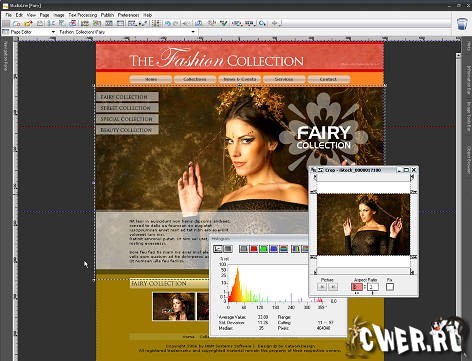Click the green checkmark toolbar icon
472x361 pixels.
(x=223, y=23)
